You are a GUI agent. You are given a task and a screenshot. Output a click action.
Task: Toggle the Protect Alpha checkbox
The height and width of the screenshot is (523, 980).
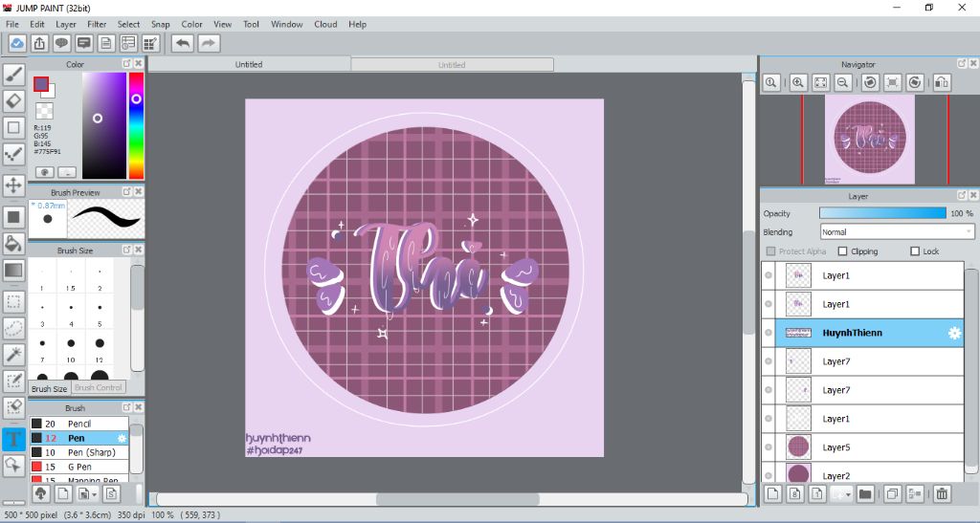(x=770, y=251)
